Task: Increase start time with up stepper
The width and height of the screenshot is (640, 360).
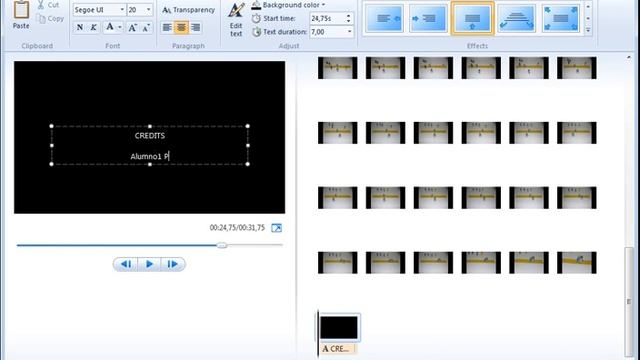Action: pos(349,16)
